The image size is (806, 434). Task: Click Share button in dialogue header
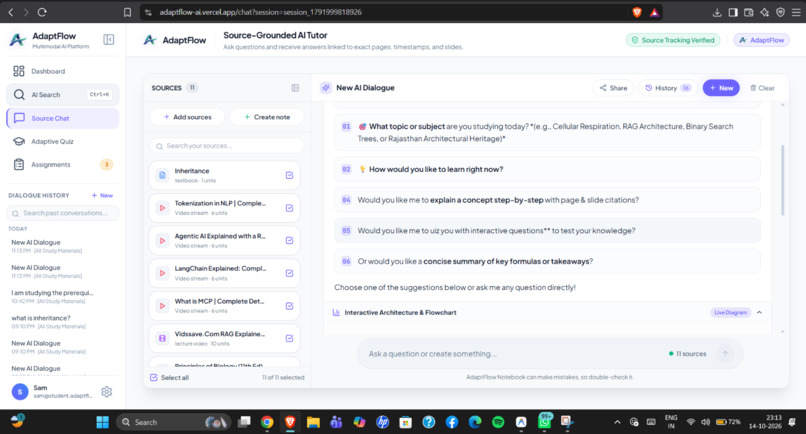click(613, 88)
